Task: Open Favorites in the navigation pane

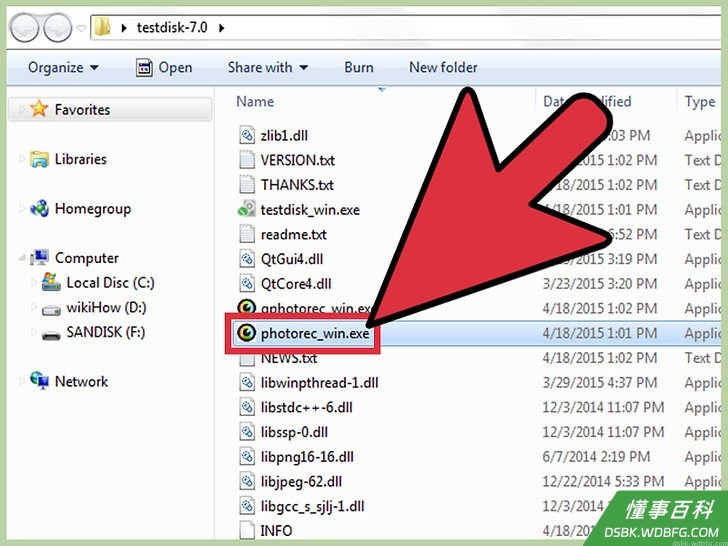Action: click(x=82, y=110)
